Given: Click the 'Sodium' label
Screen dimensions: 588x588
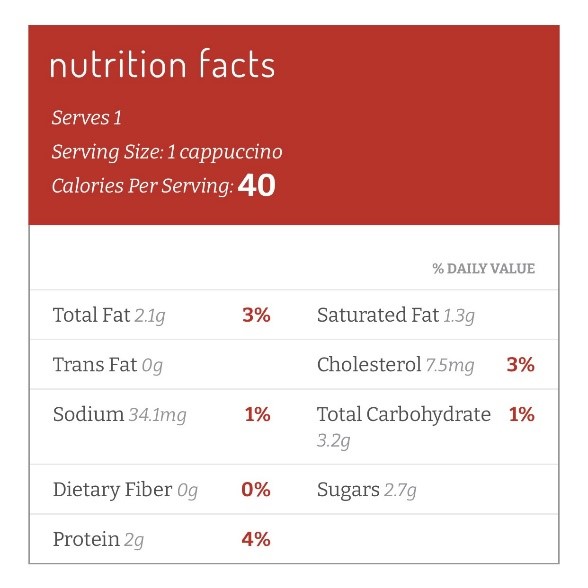Looking at the screenshot, I should (88, 414).
